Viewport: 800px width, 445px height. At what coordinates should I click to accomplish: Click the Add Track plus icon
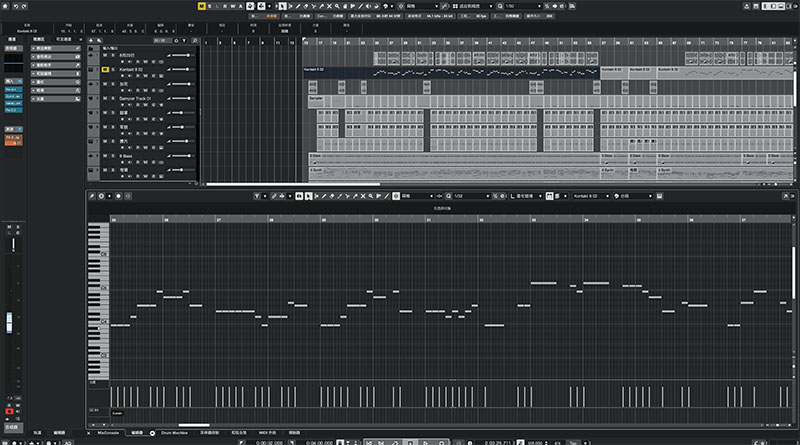click(x=91, y=40)
